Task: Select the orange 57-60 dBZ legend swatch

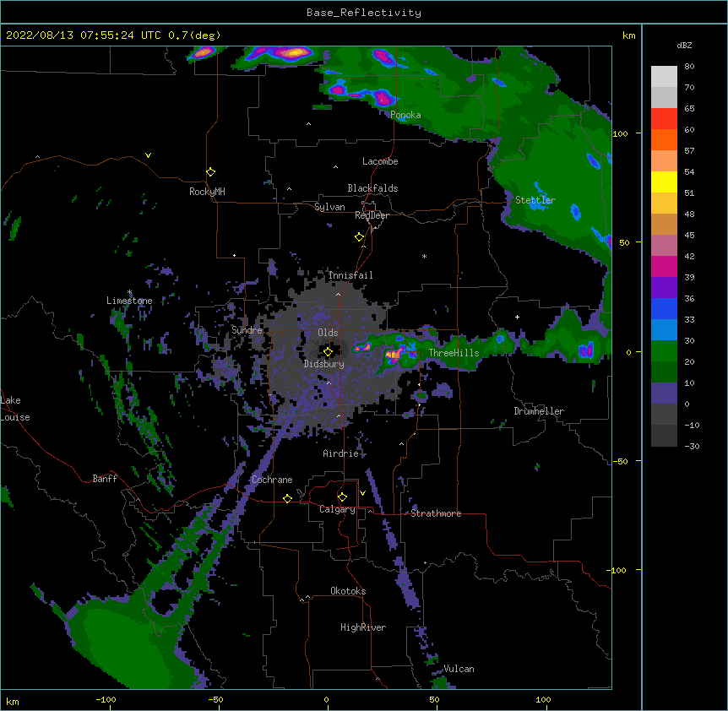Action: 664,140
